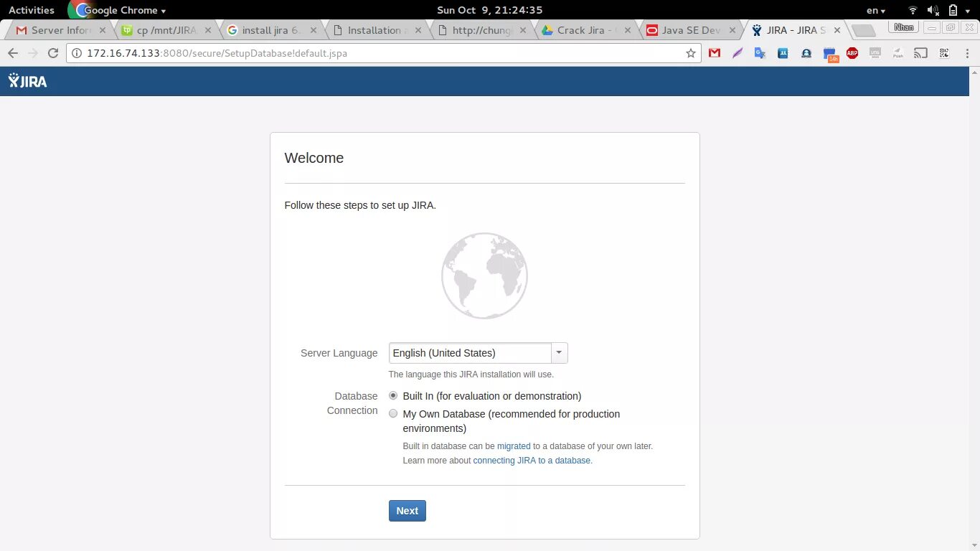Reload the current page
Image resolution: width=980 pixels, height=551 pixels.
(52, 53)
